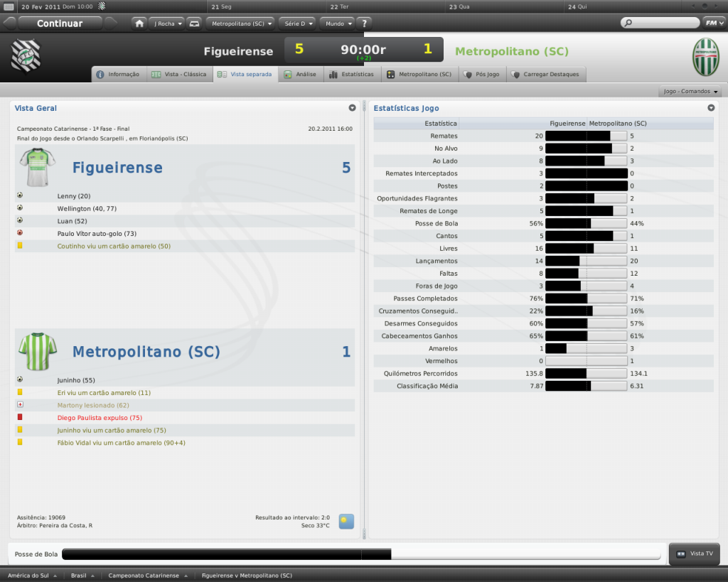Click the inbox tray icon button
This screenshot has width=728, height=582.
[x=195, y=23]
